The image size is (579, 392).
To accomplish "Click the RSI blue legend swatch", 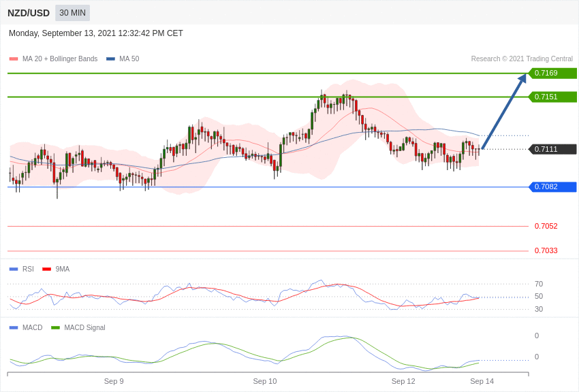I will [14, 269].
